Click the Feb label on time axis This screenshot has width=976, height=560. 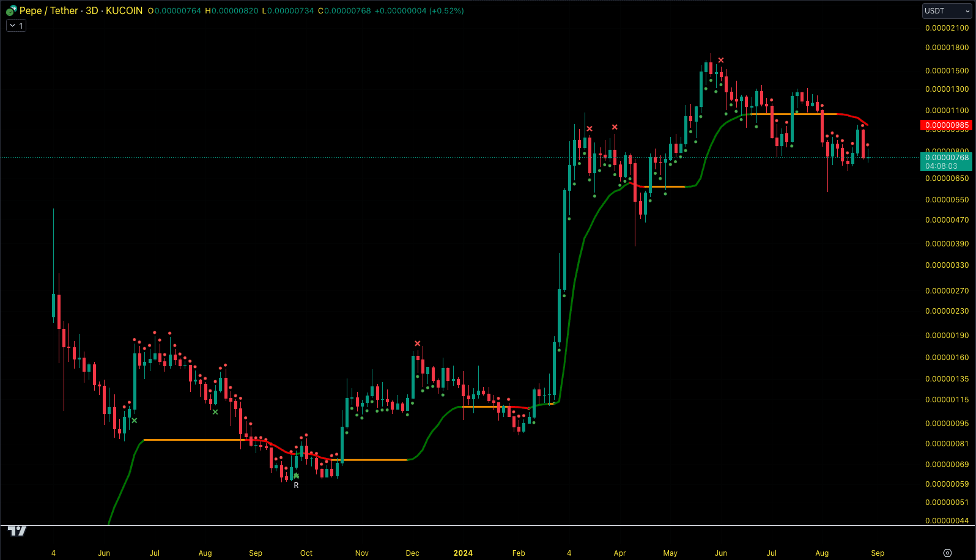click(x=519, y=553)
